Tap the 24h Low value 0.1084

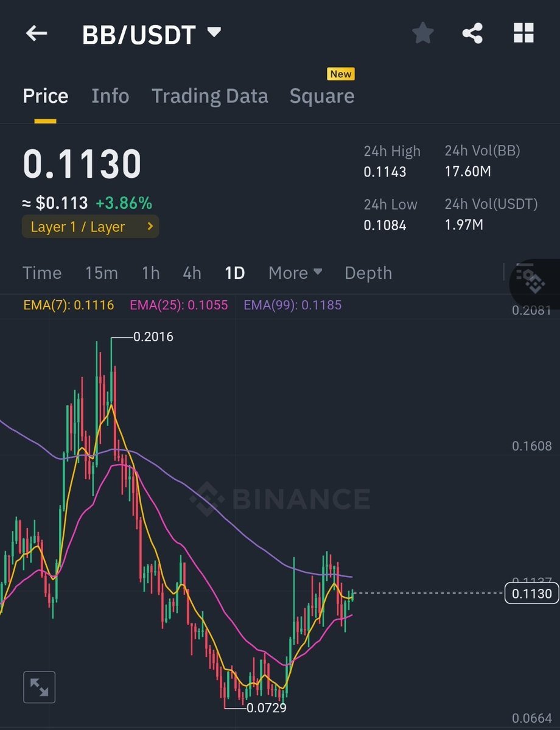tap(385, 225)
